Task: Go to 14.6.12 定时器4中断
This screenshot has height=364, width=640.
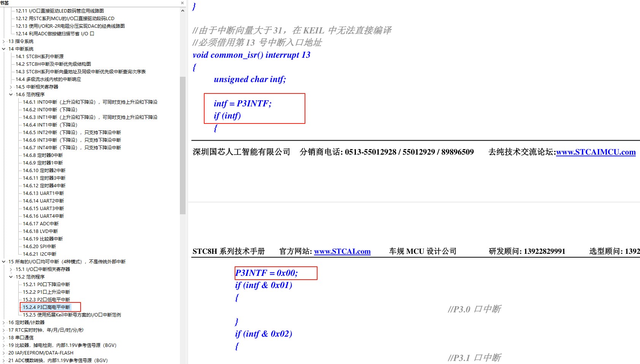Action: [x=44, y=186]
